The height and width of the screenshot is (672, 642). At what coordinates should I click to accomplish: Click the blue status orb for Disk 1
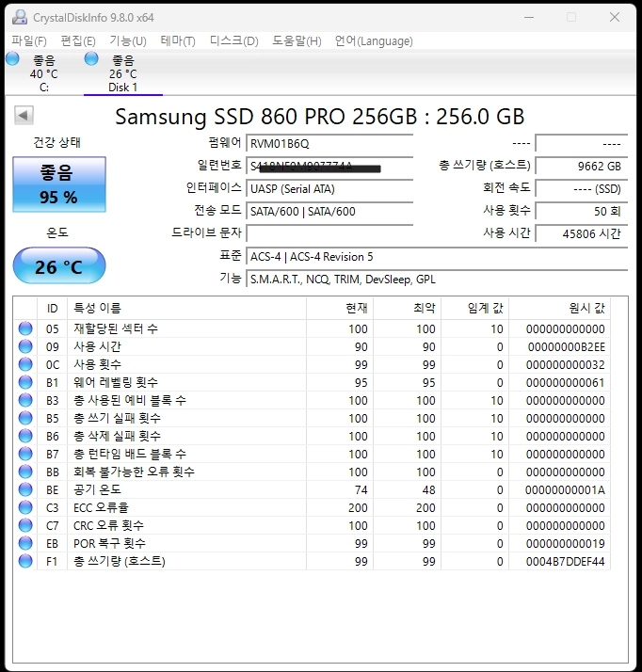coord(91,58)
